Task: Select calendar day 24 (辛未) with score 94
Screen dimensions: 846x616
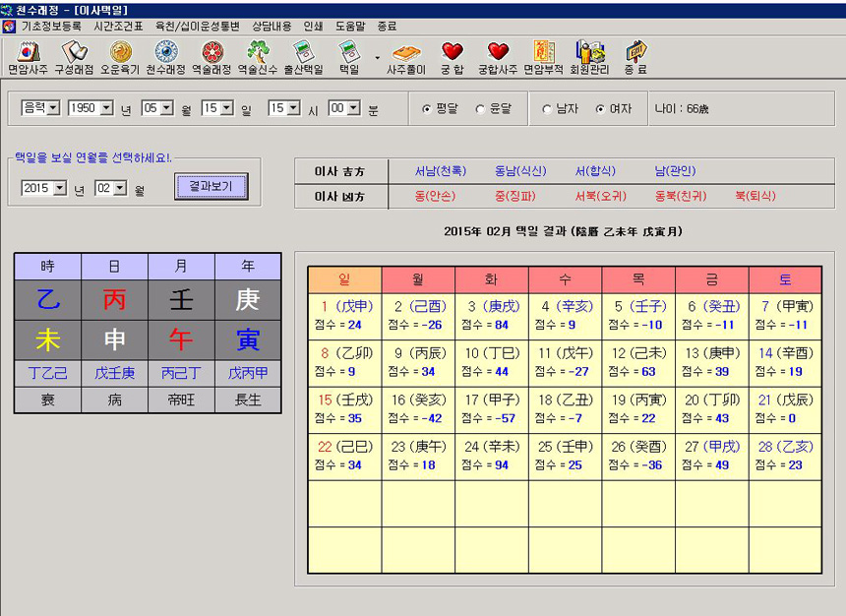Action: (492, 457)
